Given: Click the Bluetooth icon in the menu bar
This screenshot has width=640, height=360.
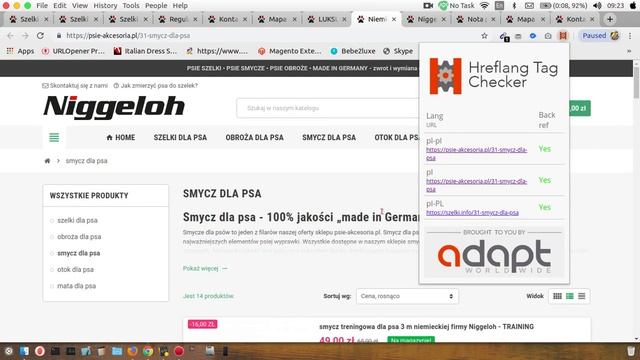Looking at the screenshot, I should (514, 5).
